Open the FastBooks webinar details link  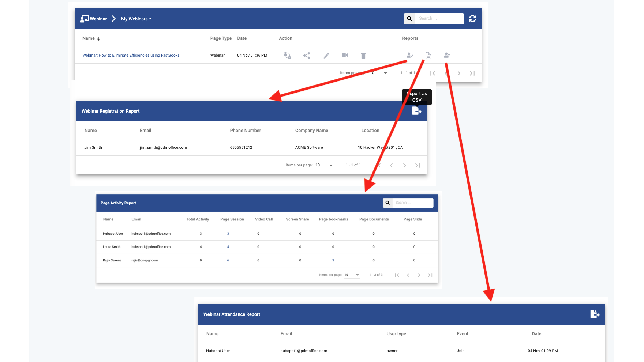coord(131,55)
